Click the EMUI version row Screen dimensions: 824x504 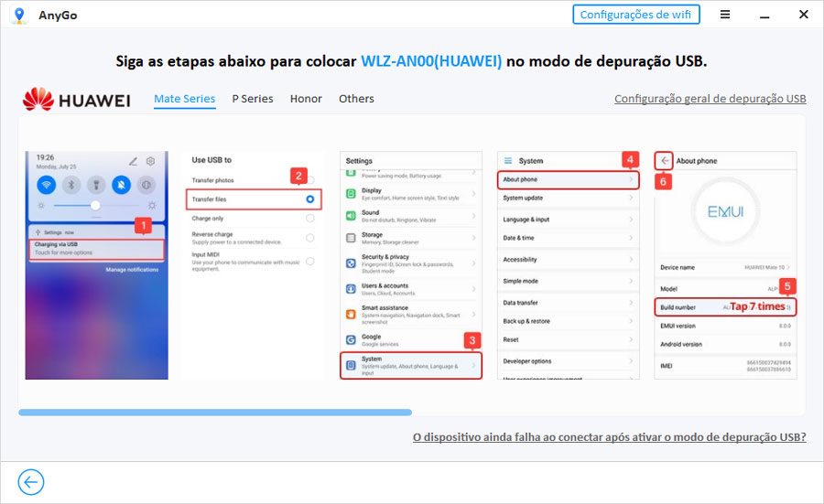click(x=725, y=326)
